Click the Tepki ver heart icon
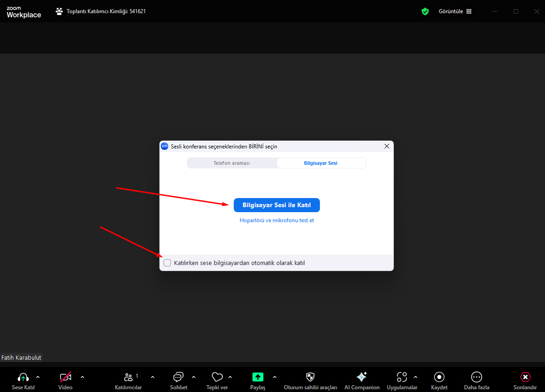This screenshot has width=545, height=392. pos(217,377)
